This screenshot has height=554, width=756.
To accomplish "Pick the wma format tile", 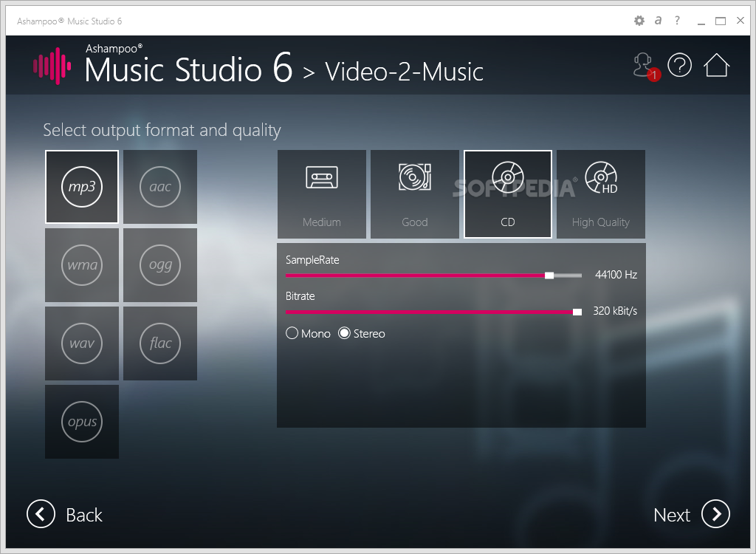I will click(x=82, y=265).
